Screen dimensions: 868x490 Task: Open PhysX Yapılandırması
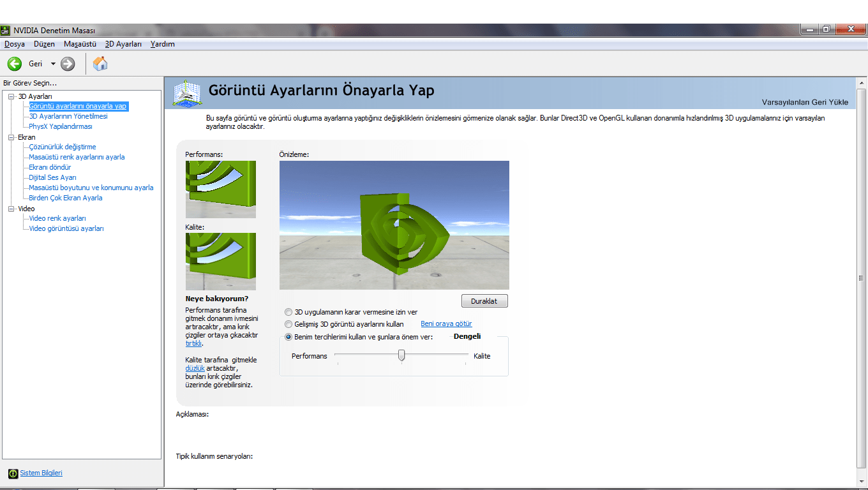(61, 126)
